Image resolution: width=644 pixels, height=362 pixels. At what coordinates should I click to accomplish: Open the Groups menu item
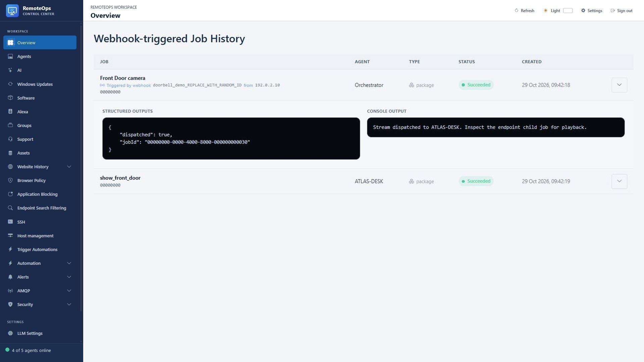pos(40,125)
